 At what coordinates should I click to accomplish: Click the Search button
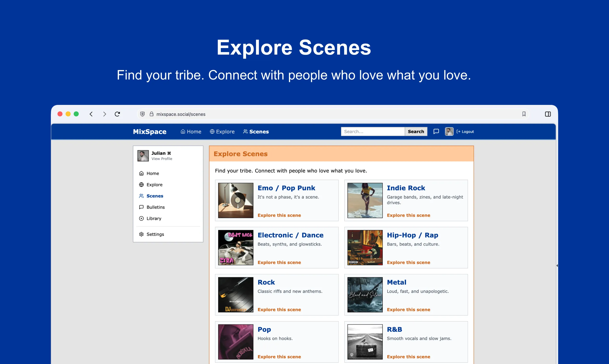coord(416,131)
